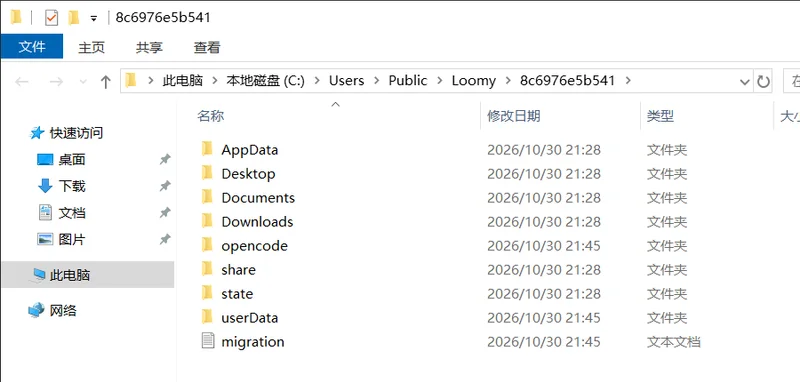
Task: Open 文档 in the navigation pane
Action: 71,213
